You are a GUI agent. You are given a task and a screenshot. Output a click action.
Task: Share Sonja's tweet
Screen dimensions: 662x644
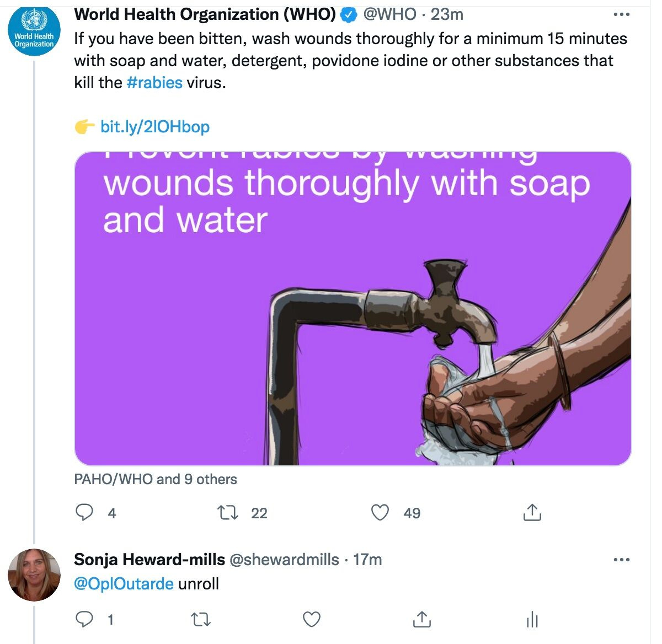click(422, 619)
